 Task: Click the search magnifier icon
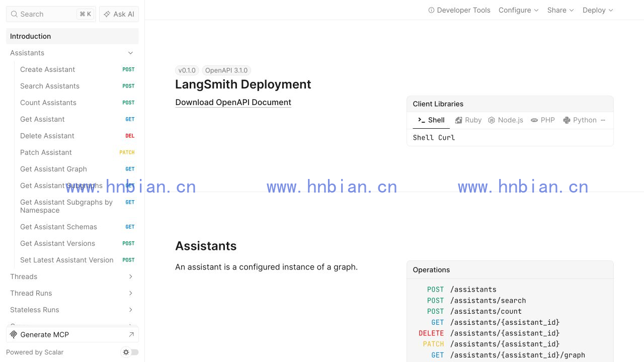click(14, 14)
